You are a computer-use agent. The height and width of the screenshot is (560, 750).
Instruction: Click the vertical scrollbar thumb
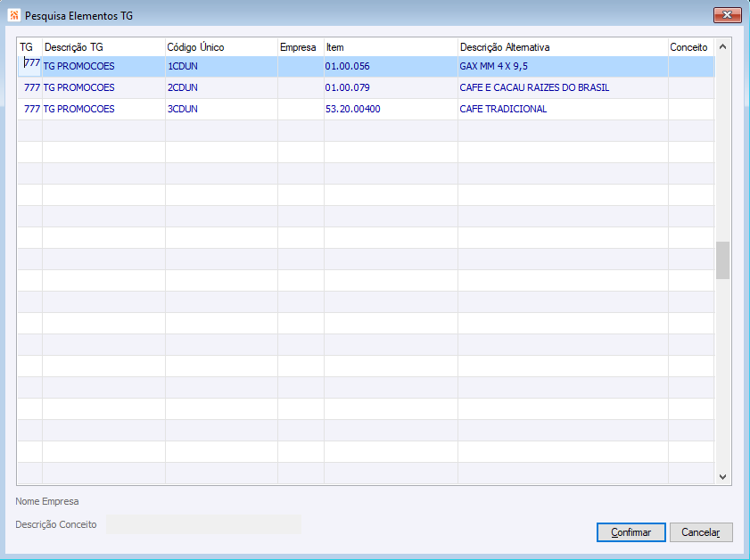click(x=722, y=260)
